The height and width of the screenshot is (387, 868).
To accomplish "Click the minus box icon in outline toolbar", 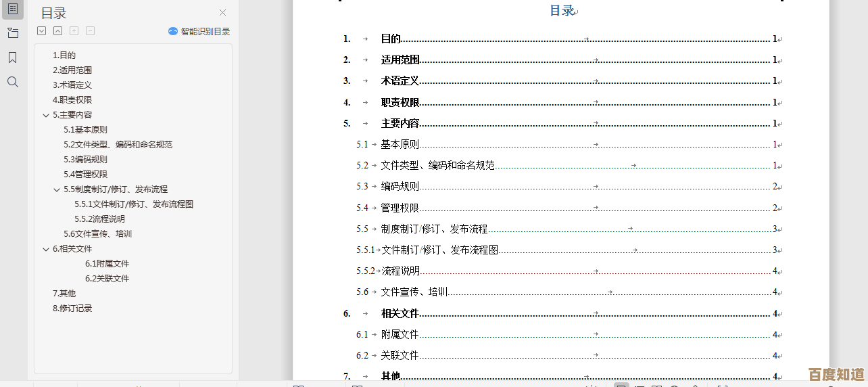I will (x=91, y=31).
